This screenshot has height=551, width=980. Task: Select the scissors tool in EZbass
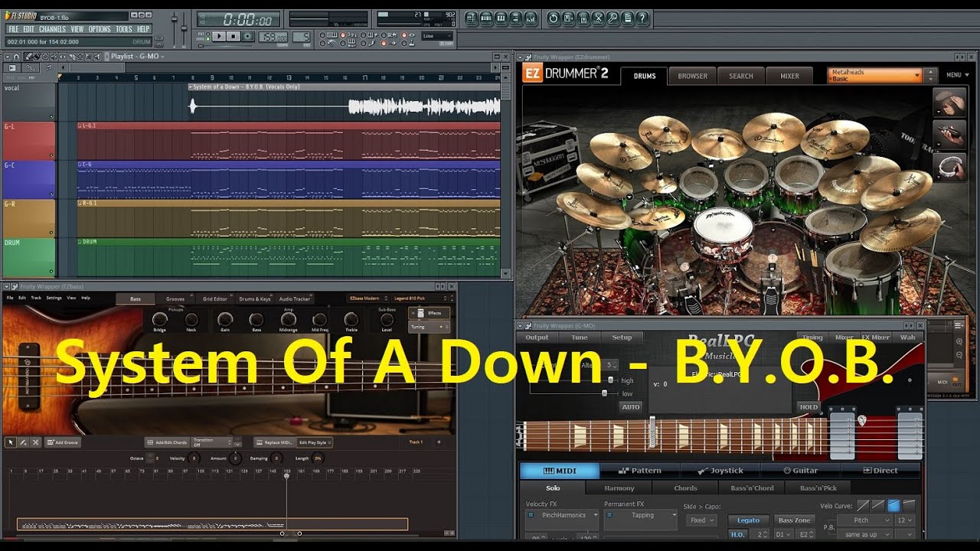pos(35,442)
